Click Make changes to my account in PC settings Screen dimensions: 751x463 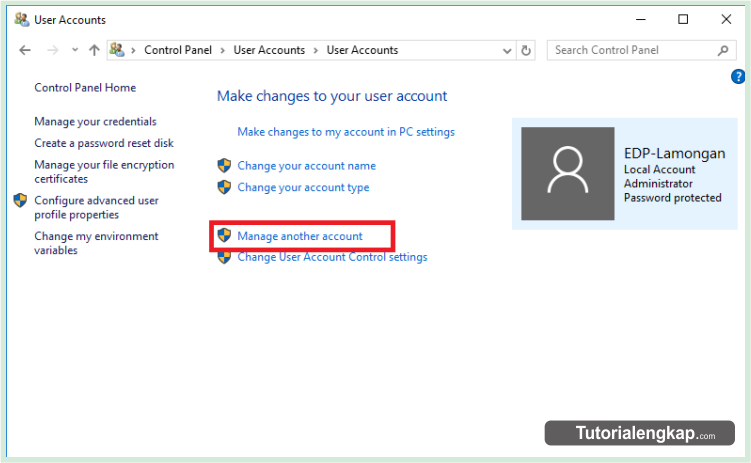tap(346, 132)
